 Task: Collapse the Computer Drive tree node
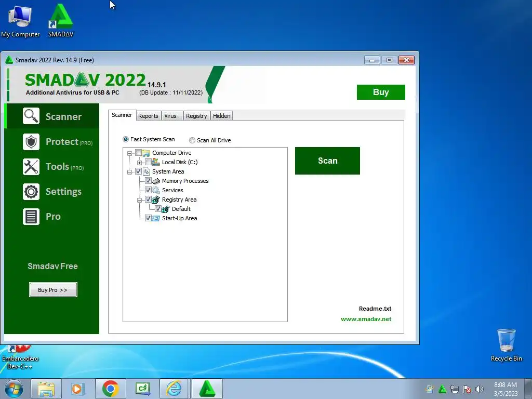[x=129, y=154]
